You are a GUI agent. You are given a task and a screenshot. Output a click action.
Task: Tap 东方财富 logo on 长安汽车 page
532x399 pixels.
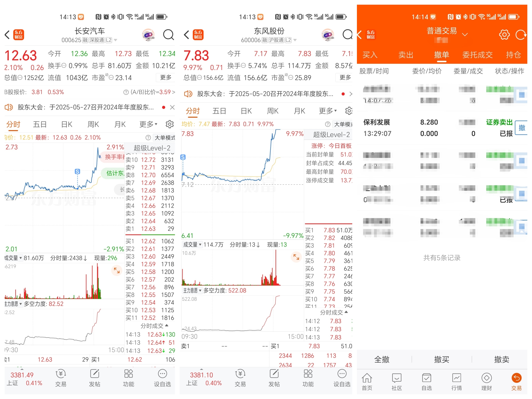[x=18, y=35]
